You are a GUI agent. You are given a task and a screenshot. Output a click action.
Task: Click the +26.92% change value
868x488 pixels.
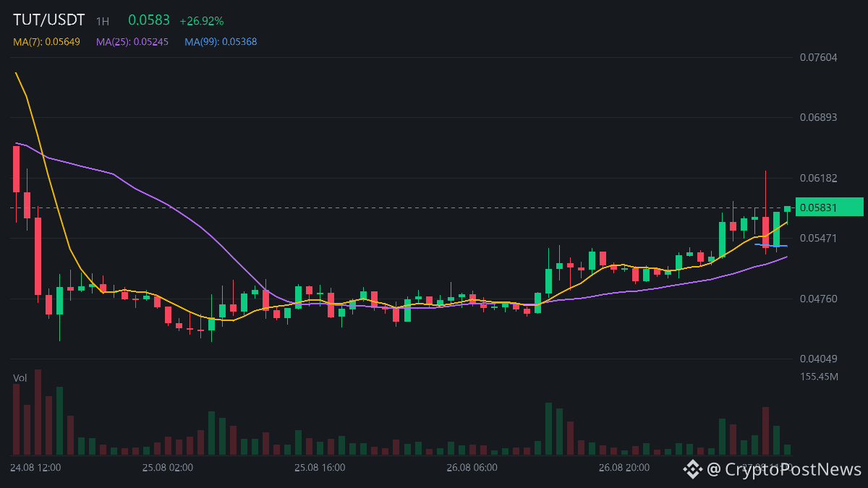click(x=202, y=21)
